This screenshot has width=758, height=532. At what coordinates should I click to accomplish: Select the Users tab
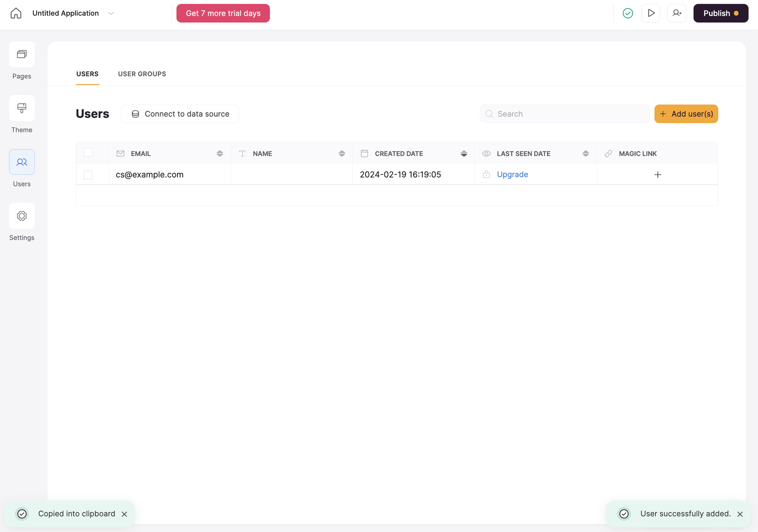pos(87,74)
